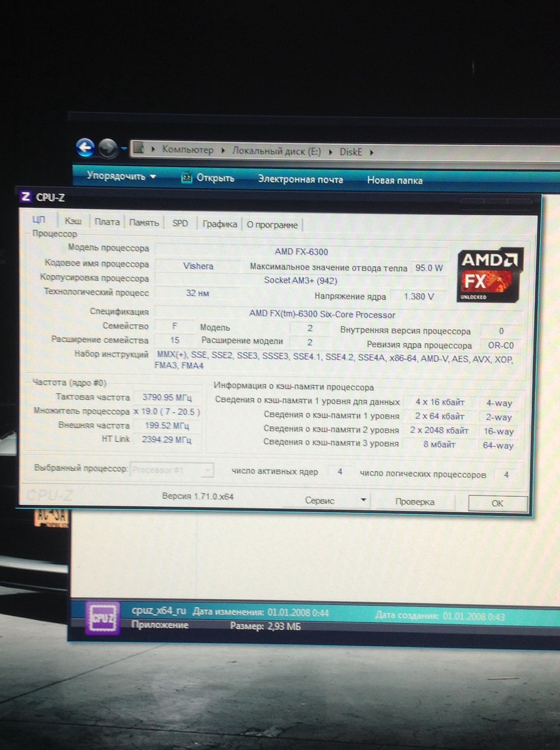Image resolution: width=560 pixels, height=750 pixels.
Task: Click the package value Socket AM3+ (942)
Action: [300, 281]
